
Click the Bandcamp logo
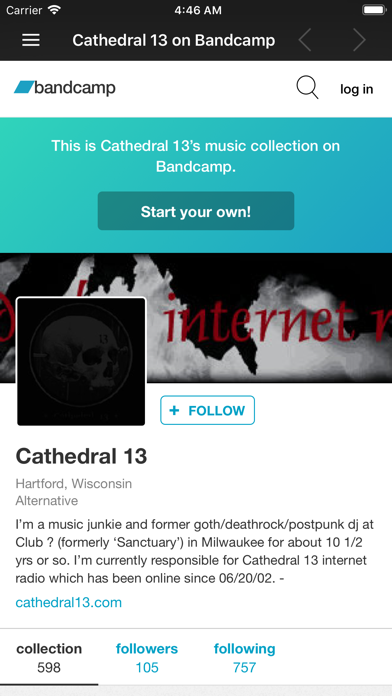(x=65, y=87)
